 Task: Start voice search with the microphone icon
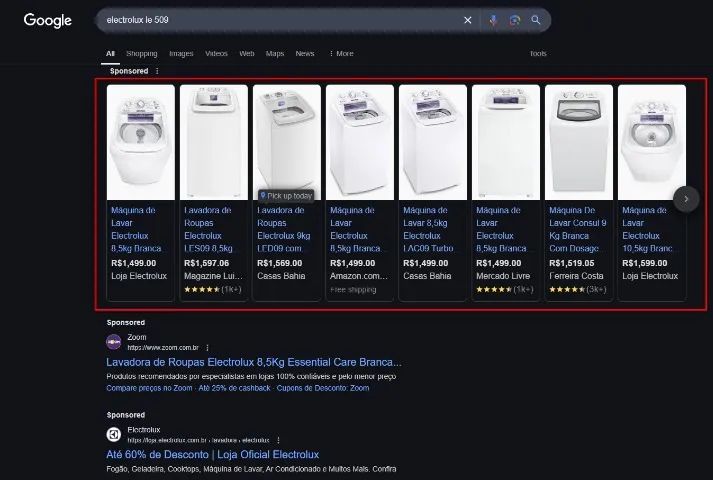coord(493,20)
